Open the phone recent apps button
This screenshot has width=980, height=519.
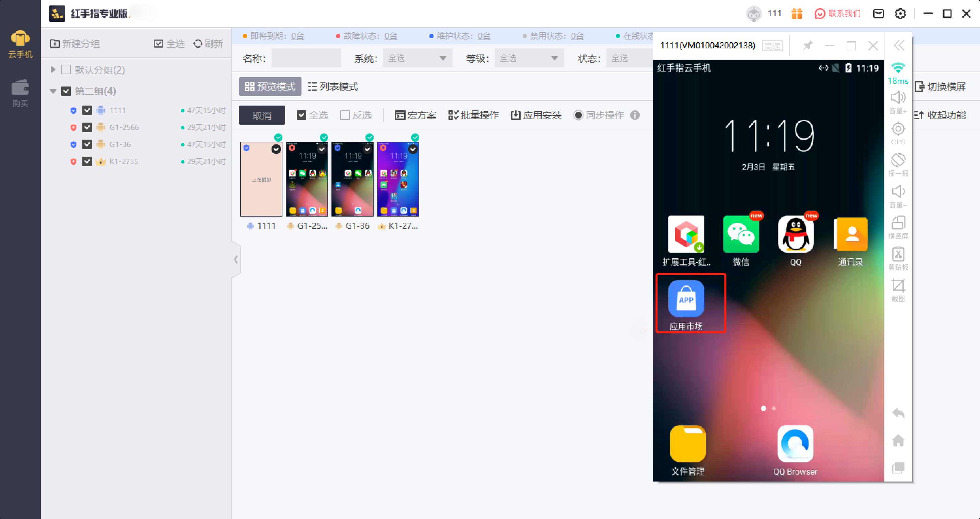(898, 468)
